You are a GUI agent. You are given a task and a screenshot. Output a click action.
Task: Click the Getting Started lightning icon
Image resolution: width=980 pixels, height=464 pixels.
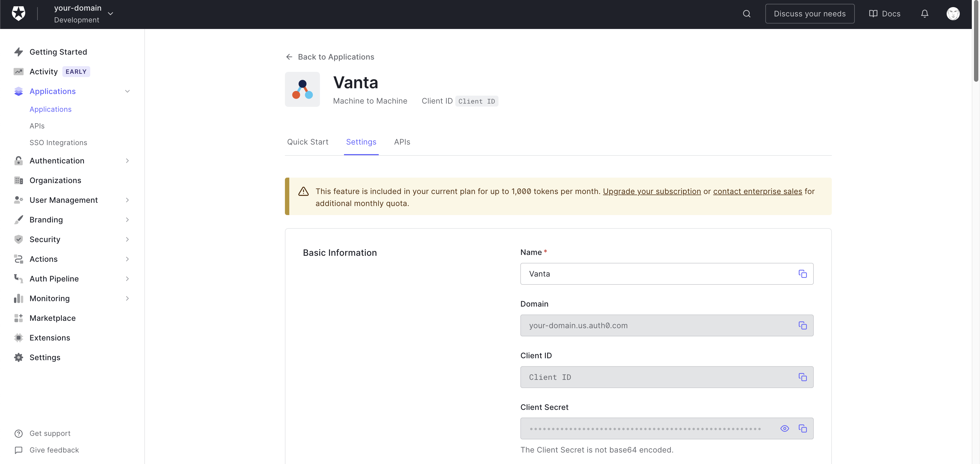[18, 52]
